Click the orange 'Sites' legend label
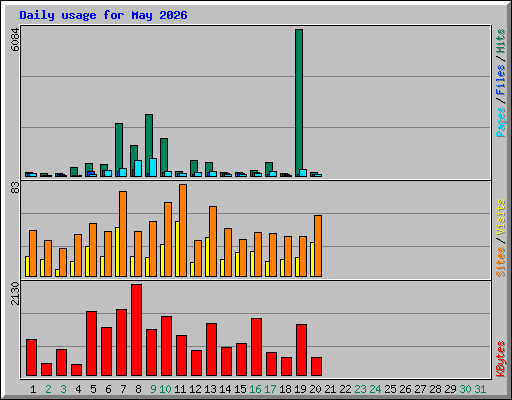The image size is (512, 400). (501, 262)
